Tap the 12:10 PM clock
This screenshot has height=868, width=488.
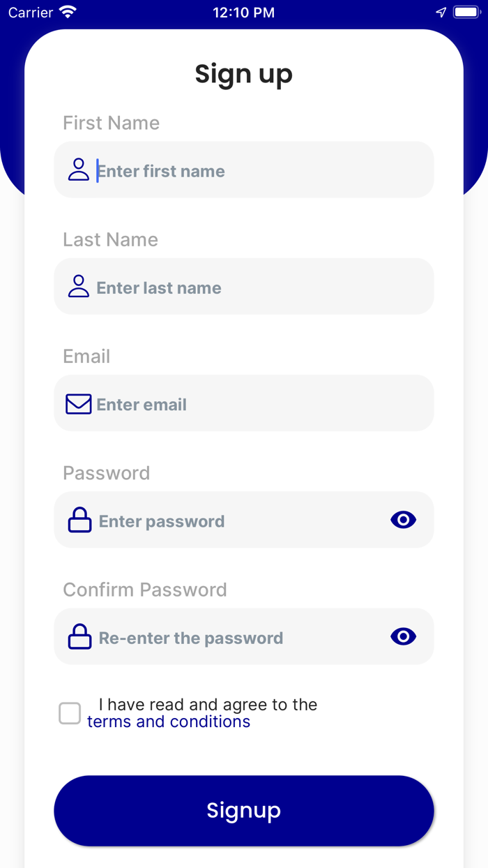coord(244,13)
